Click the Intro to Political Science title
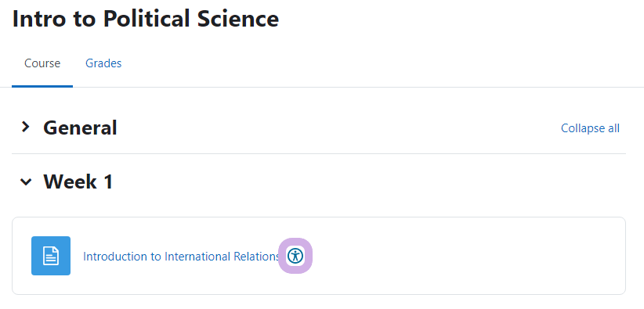Screen dimensions: 644x309 click(x=146, y=19)
